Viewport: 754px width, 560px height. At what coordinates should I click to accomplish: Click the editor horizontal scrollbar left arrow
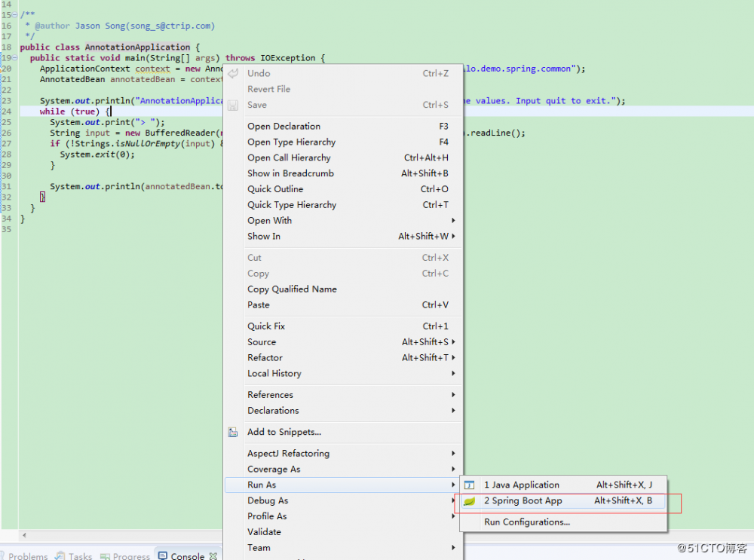pyautogui.click(x=24, y=535)
